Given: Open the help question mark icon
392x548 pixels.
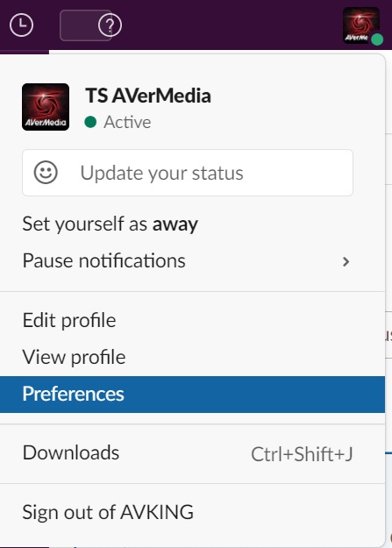Looking at the screenshot, I should [110, 25].
